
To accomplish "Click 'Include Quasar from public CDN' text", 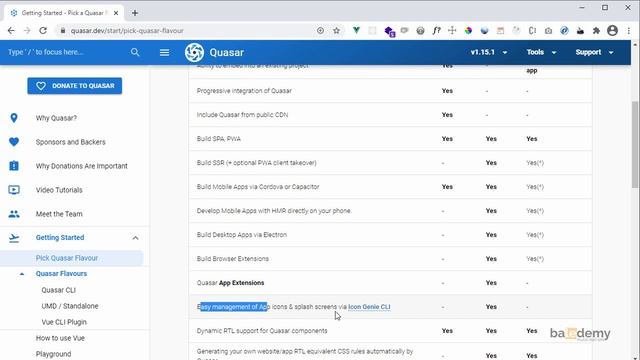I will pyautogui.click(x=242, y=115).
